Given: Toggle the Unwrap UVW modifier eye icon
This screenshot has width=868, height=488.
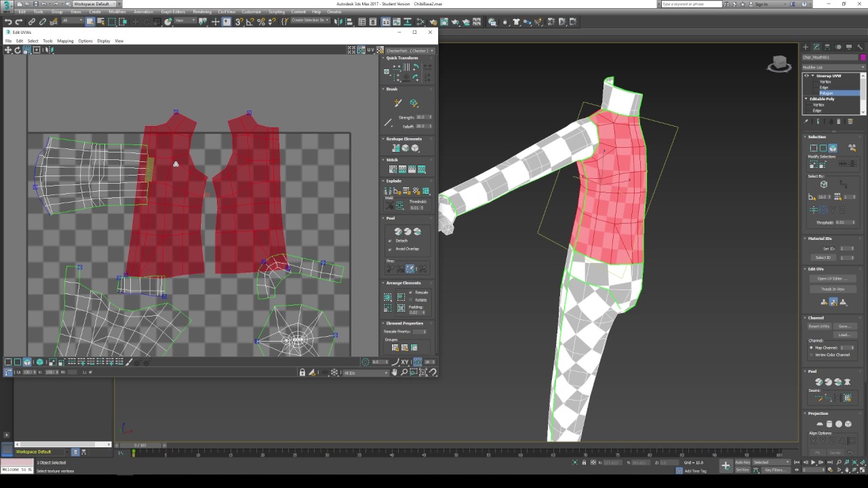Looking at the screenshot, I should point(806,76).
